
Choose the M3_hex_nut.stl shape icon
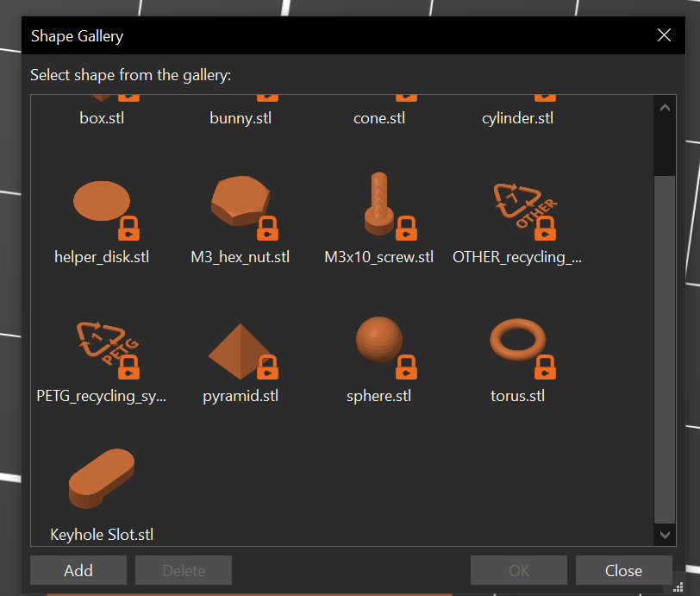point(241,204)
